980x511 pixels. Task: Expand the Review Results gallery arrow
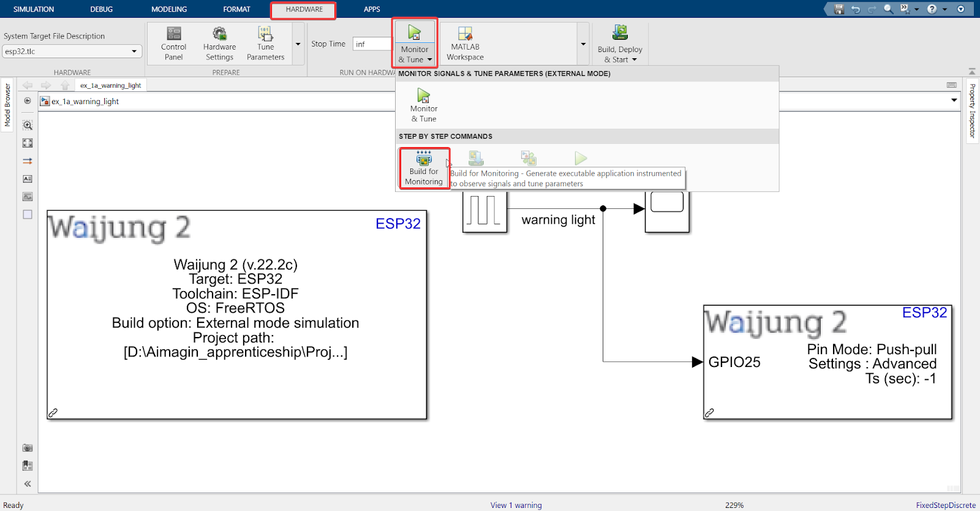click(x=583, y=44)
